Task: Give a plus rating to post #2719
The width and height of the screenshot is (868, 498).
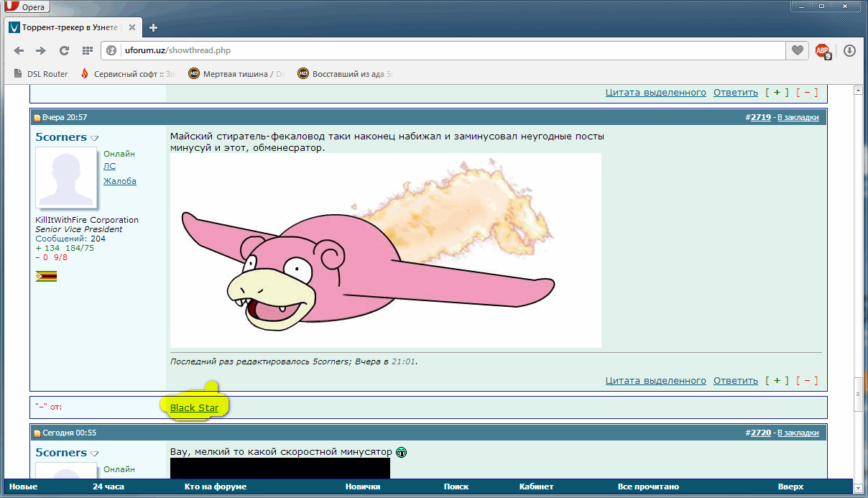Action: (777, 380)
